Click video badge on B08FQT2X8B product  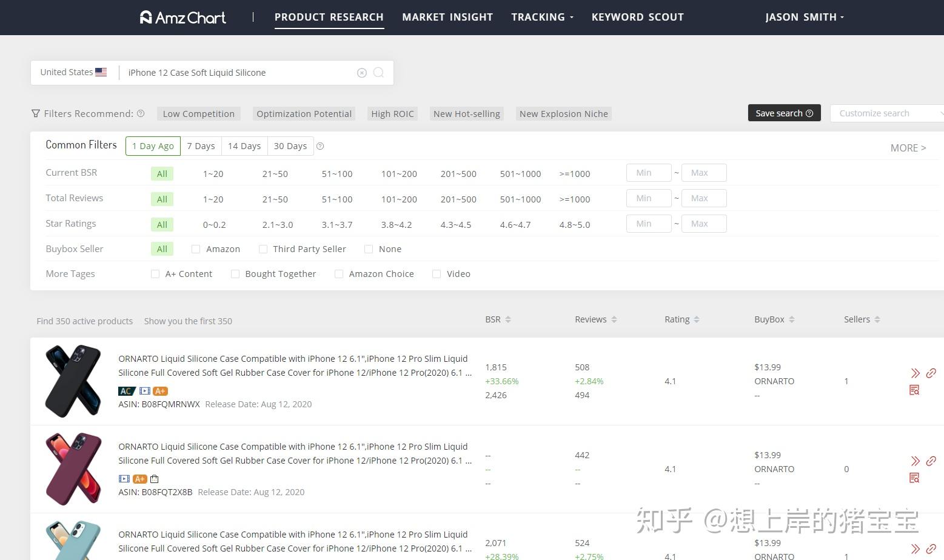pyautogui.click(x=124, y=479)
